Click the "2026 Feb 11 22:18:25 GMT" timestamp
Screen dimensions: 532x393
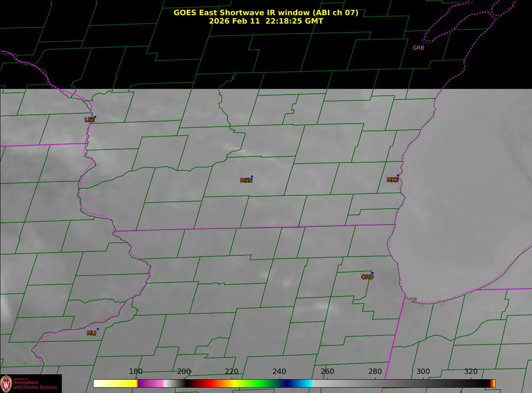[266, 21]
